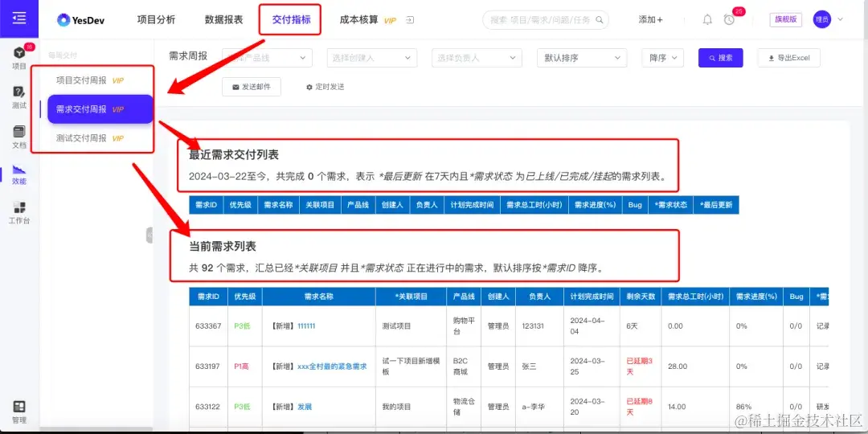
Task: Click the 需求ID 633197 cell
Action: click(x=207, y=366)
